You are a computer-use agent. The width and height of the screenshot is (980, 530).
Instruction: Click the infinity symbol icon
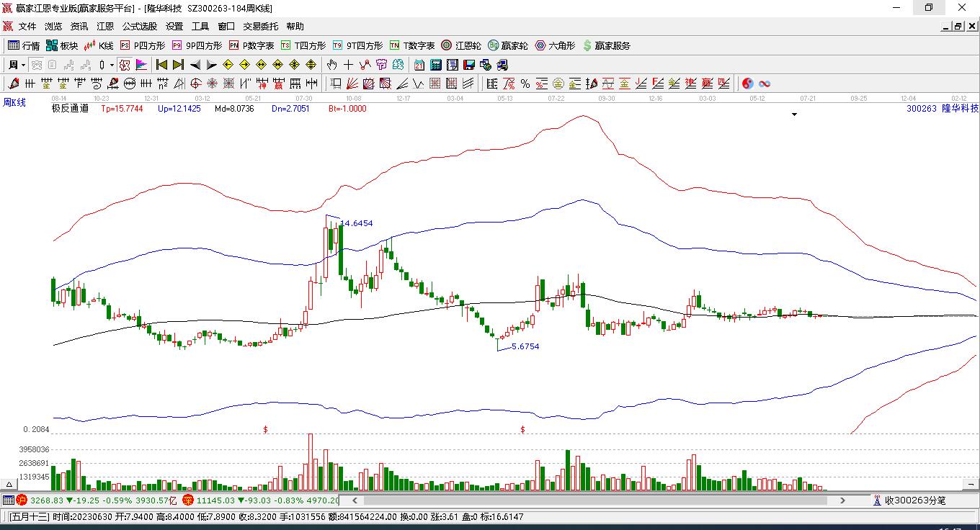tap(765, 84)
